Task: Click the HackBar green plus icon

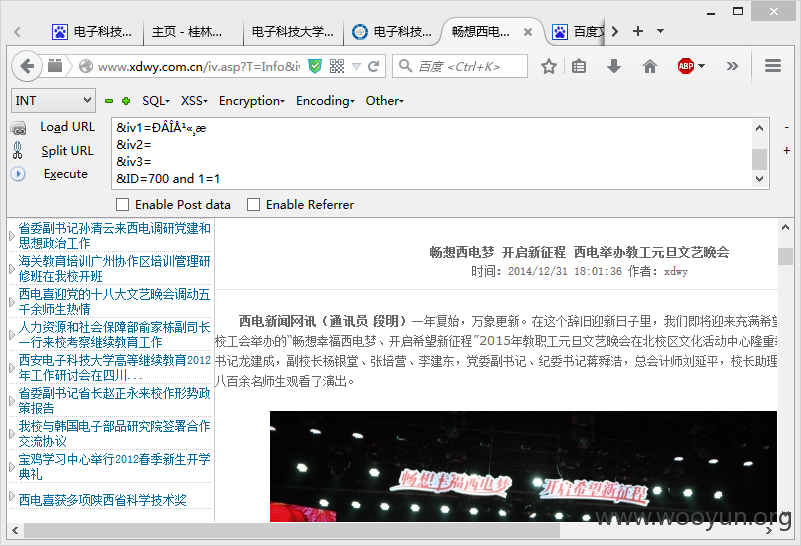Action: tap(126, 101)
